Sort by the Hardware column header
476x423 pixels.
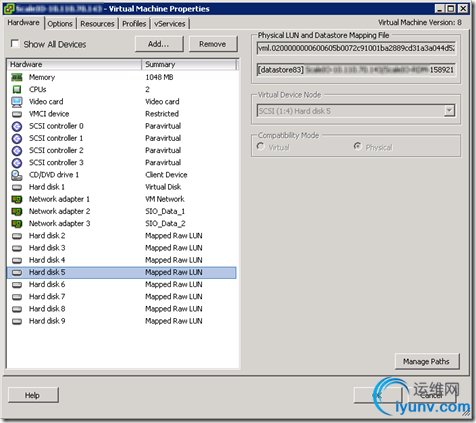tap(74, 64)
